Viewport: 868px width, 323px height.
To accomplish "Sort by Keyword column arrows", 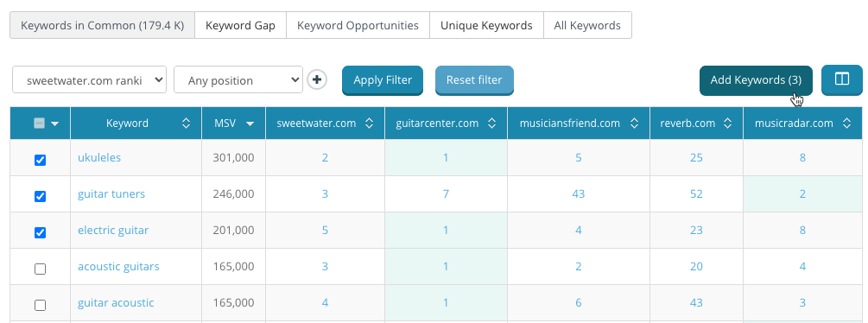I will click(186, 123).
